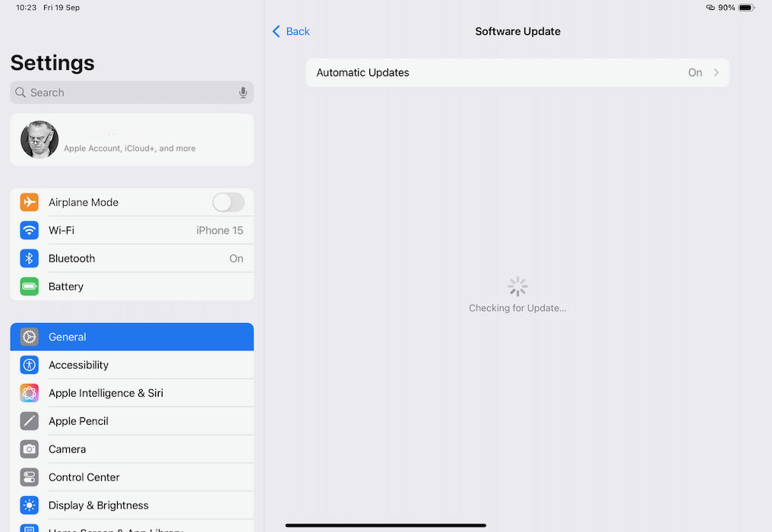Open Display & Brightness settings
The image size is (772, 532).
pos(131,505)
